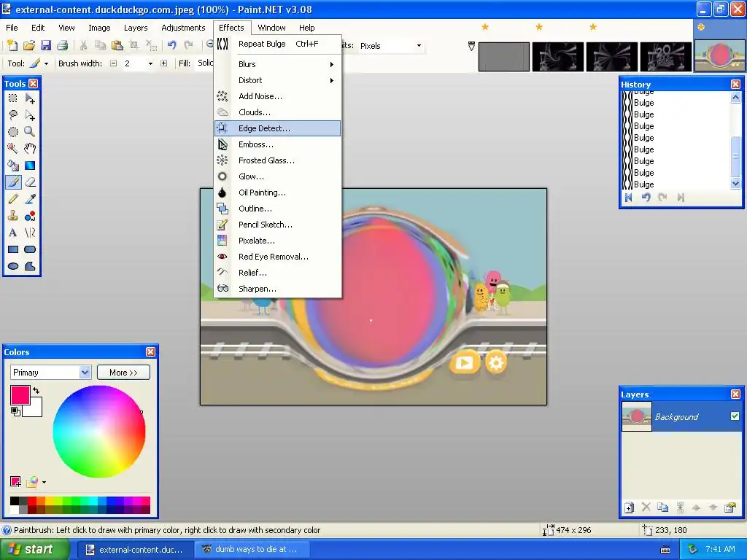This screenshot has height=560, width=747.
Task: Add a new layer in Layers panel
Action: point(629,507)
